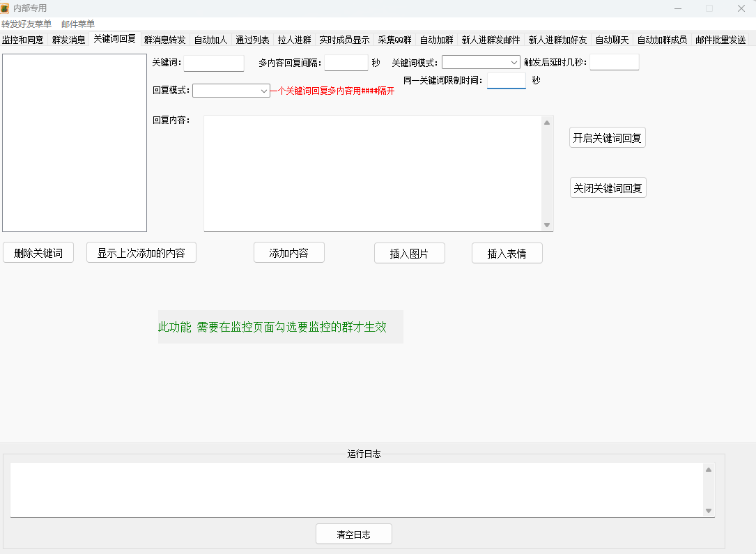Click the 删除关键词 button
The height and width of the screenshot is (554, 756).
[x=38, y=253]
